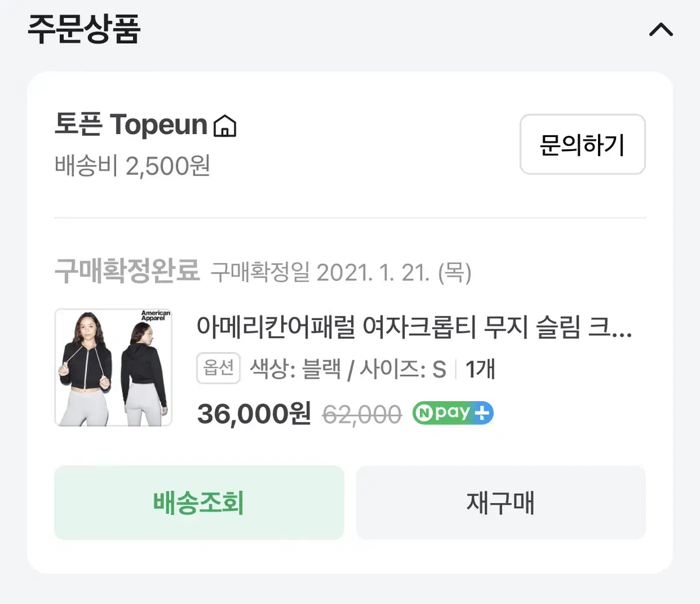
Task: Click the Npay plus badge icon
Action: [453, 413]
